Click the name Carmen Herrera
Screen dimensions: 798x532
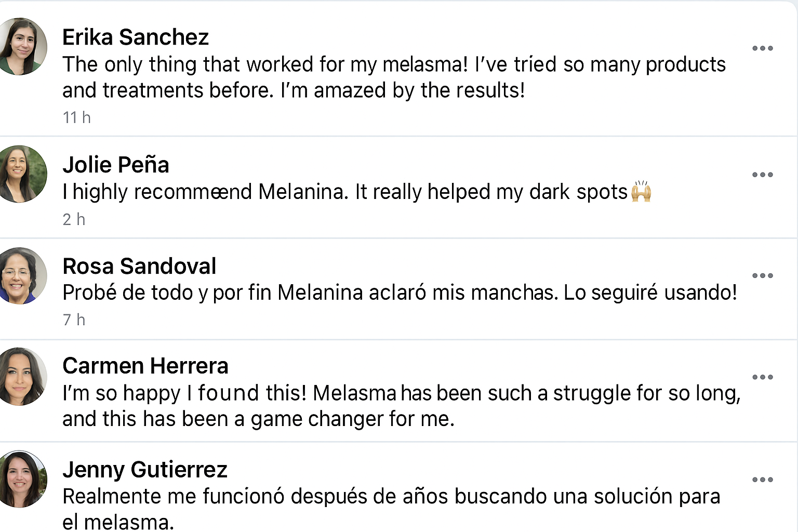pyautogui.click(x=145, y=366)
